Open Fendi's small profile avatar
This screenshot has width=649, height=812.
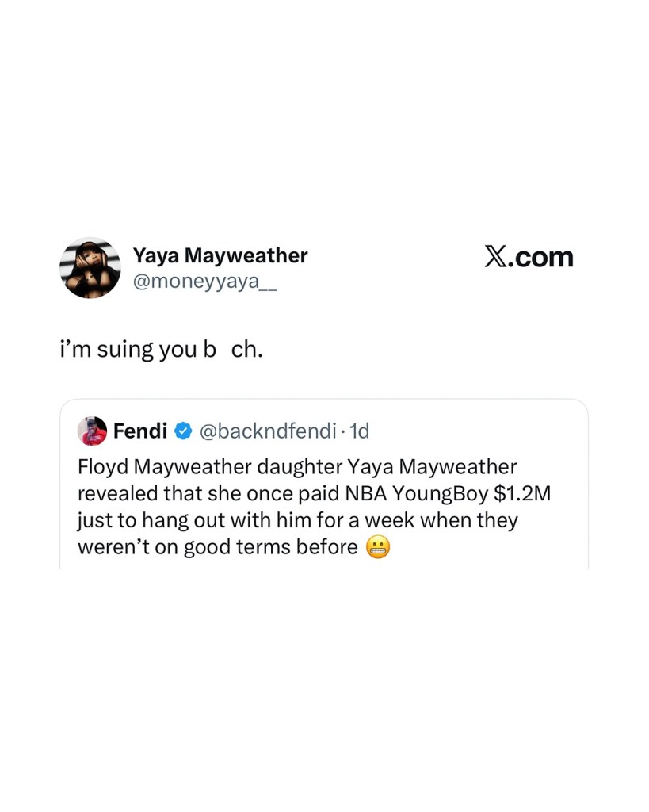[92, 431]
